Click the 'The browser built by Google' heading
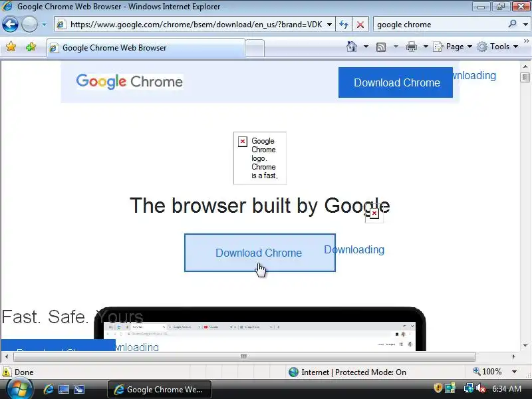Screen dimensions: 532x399 tap(260, 205)
